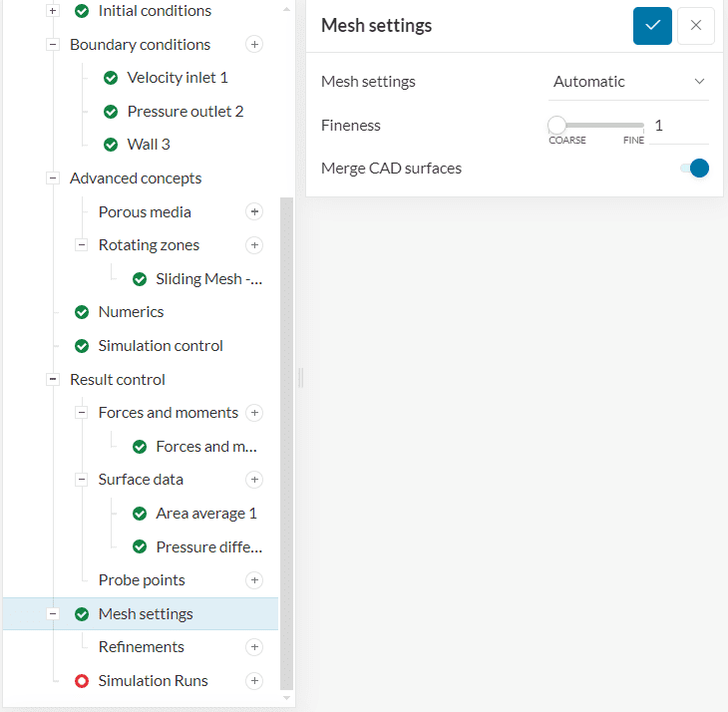728x712 pixels.
Task: Click the Fineness slider handle
Action: tap(556, 126)
